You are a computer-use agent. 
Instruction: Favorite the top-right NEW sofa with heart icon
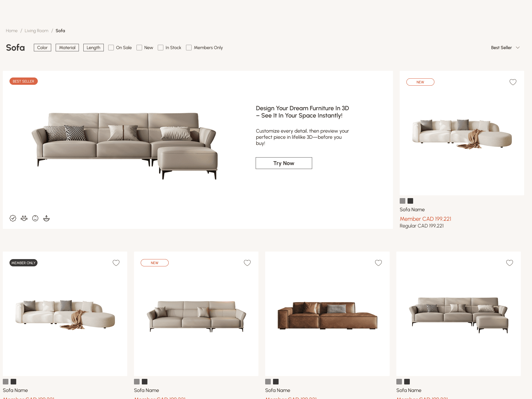click(513, 82)
